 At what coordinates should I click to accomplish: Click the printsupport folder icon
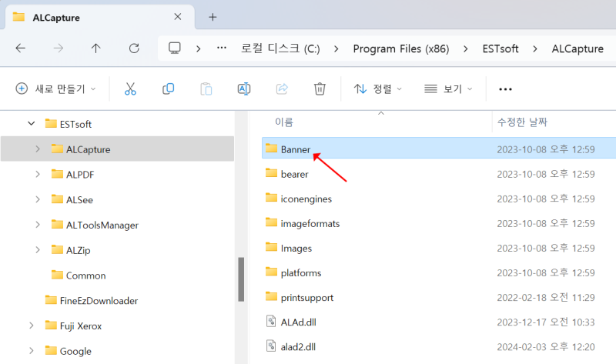coord(271,296)
